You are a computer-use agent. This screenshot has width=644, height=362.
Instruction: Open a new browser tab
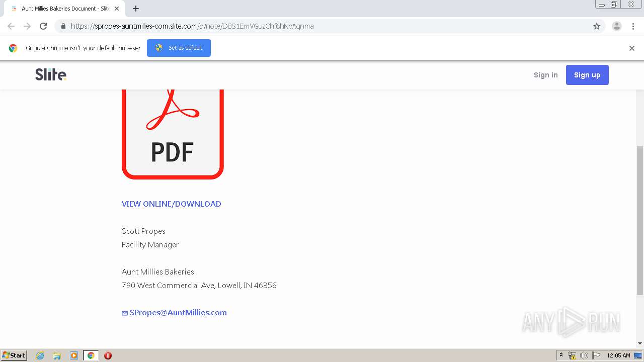click(136, 9)
